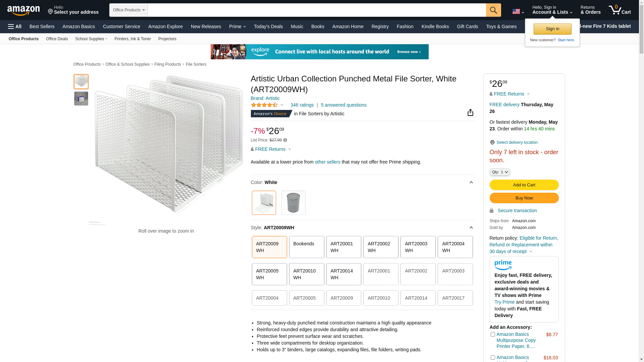The height and width of the screenshot is (362, 644).
Task: Open Today's Deals in navigation bar
Action: click(268, 26)
